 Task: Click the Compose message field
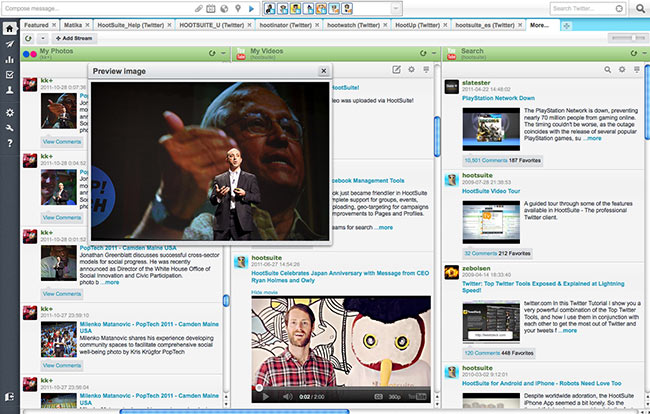(97, 8)
